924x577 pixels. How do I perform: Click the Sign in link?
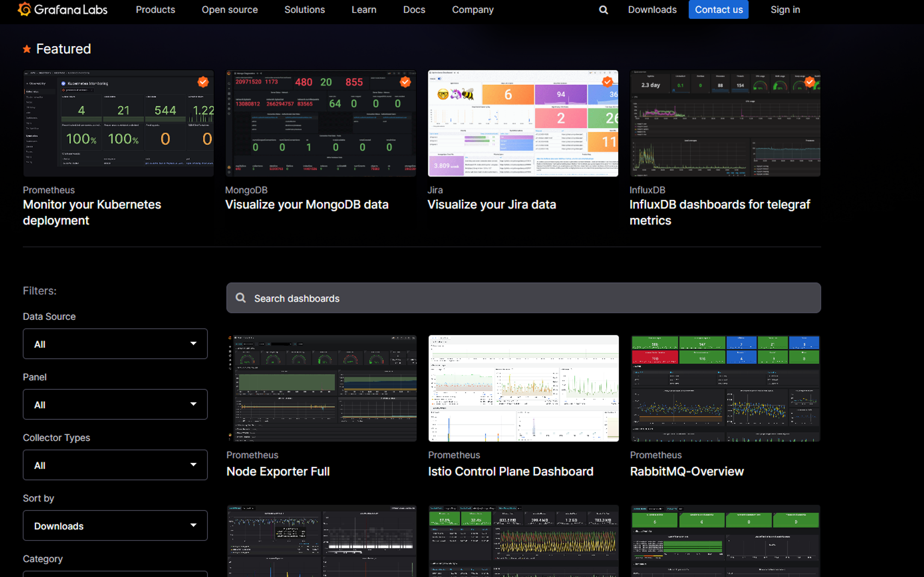tap(785, 10)
